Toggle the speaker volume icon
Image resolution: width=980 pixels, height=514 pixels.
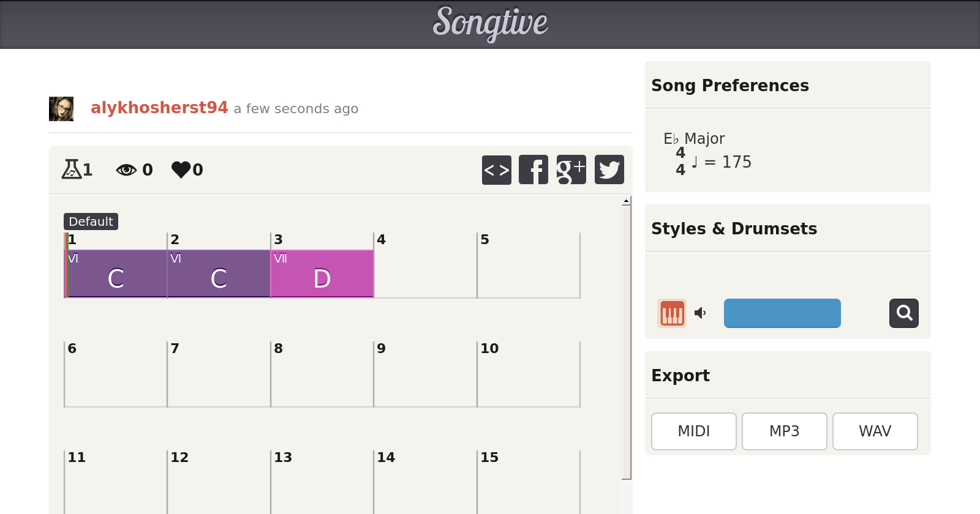tap(700, 313)
